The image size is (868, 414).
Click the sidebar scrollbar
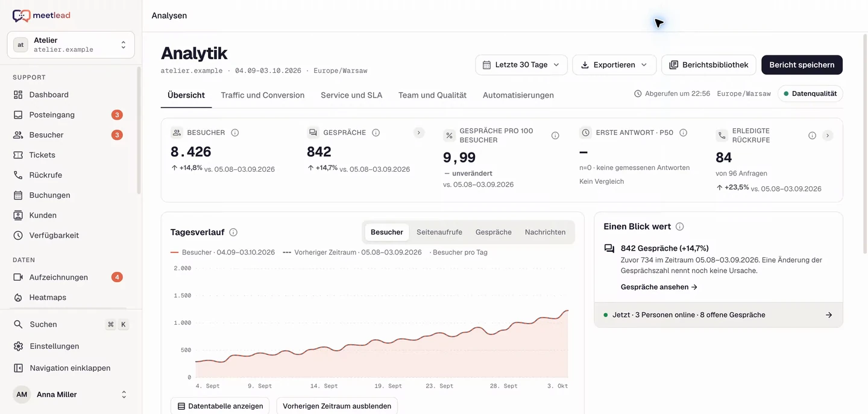click(139, 130)
